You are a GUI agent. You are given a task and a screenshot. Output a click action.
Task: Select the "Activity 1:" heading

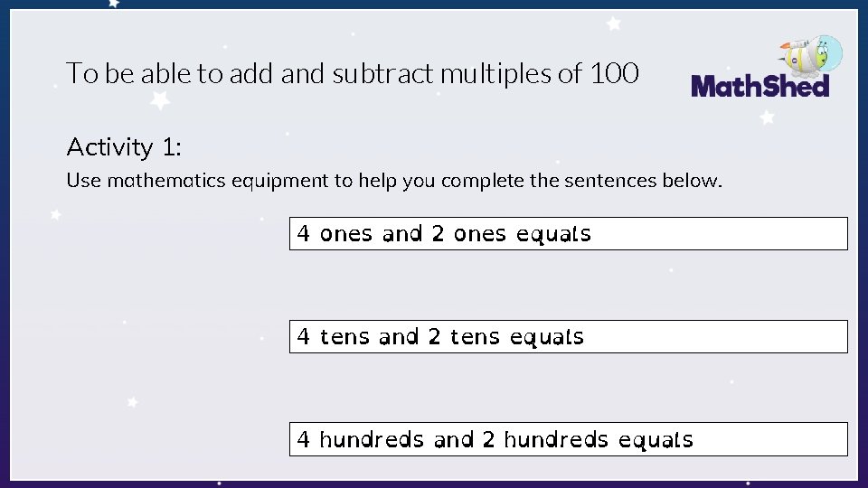point(123,146)
